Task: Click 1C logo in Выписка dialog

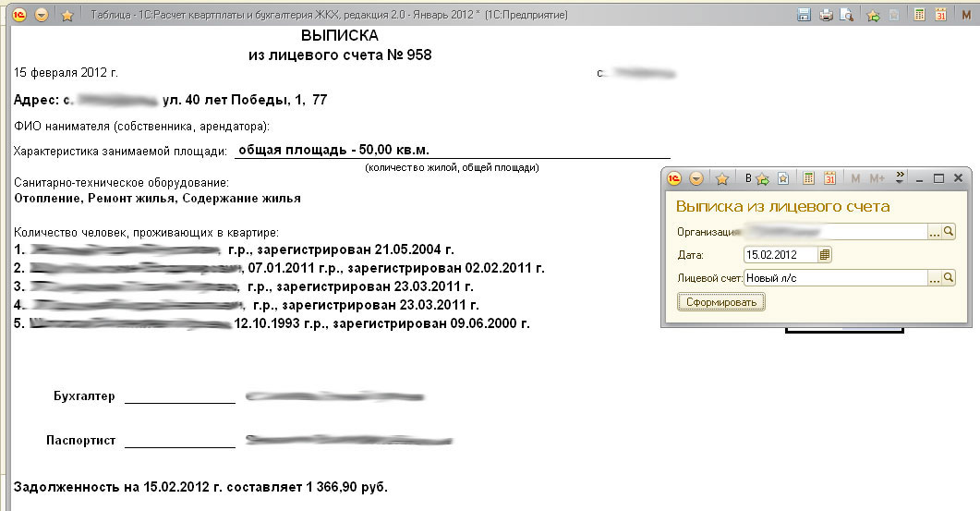Action: tap(673, 179)
